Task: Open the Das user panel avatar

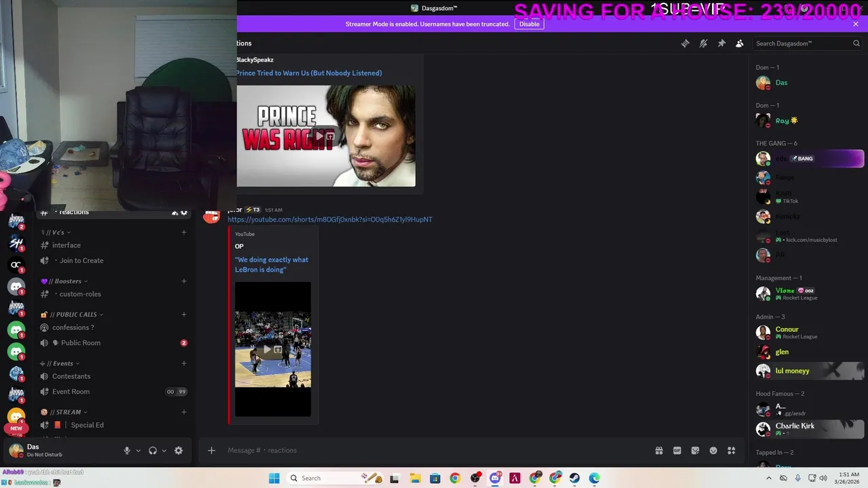Action: point(16,451)
